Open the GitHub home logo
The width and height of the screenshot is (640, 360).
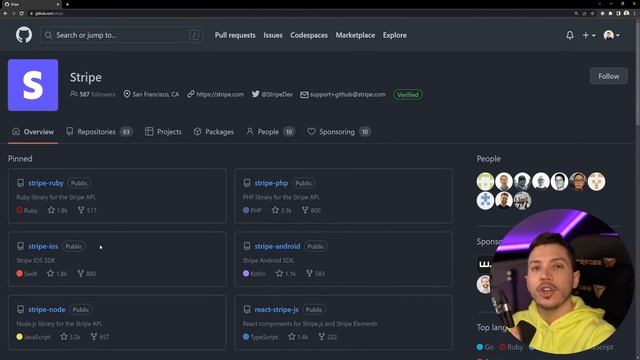(24, 35)
